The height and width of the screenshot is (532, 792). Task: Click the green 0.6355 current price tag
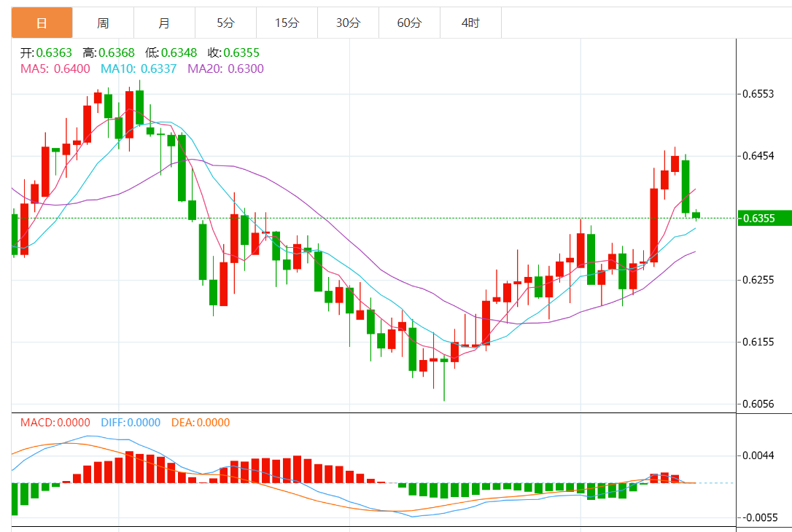764,218
